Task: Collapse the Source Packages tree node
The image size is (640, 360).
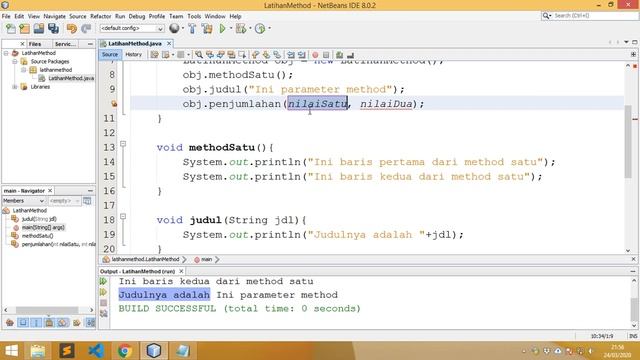Action: click(x=14, y=62)
